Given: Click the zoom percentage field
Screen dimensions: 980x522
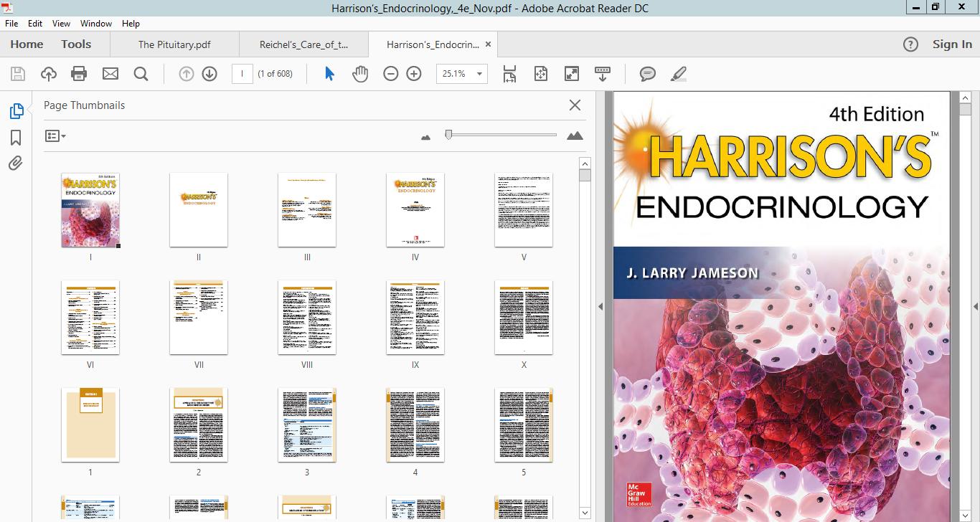Looking at the screenshot, I should 455,73.
